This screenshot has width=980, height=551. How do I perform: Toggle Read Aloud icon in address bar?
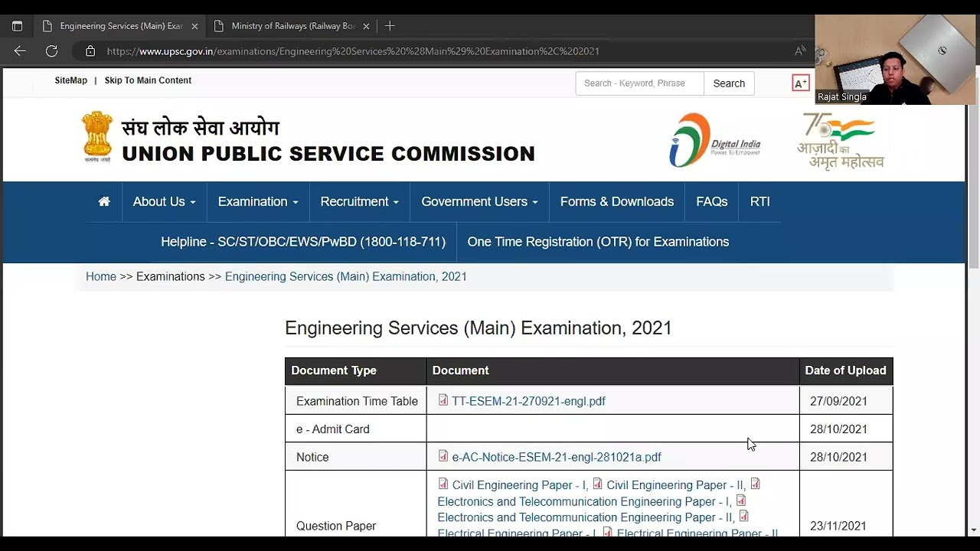pos(800,51)
